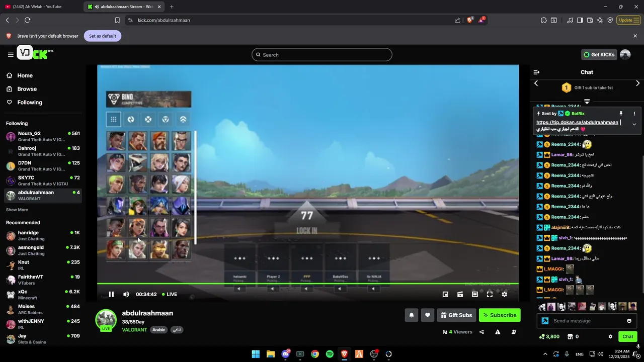Open Brave VPN shield icon
Image resolution: width=644 pixels, height=362 pixels.
[x=610, y=20]
